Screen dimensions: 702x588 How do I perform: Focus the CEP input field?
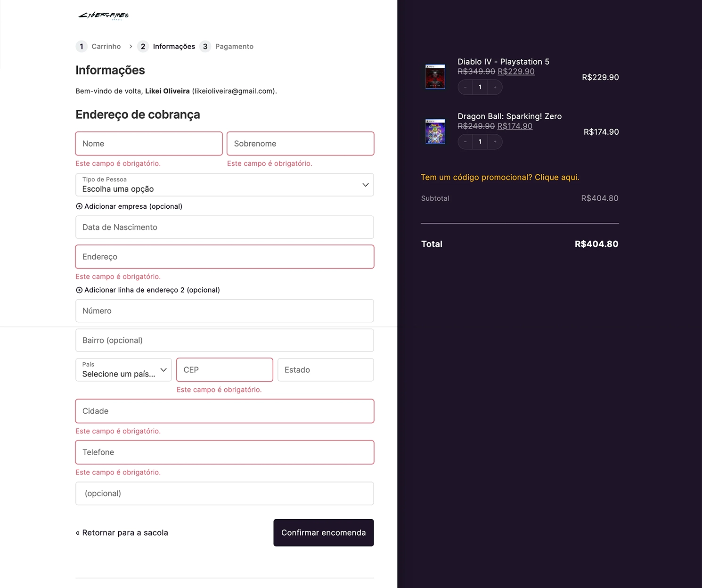click(x=225, y=370)
